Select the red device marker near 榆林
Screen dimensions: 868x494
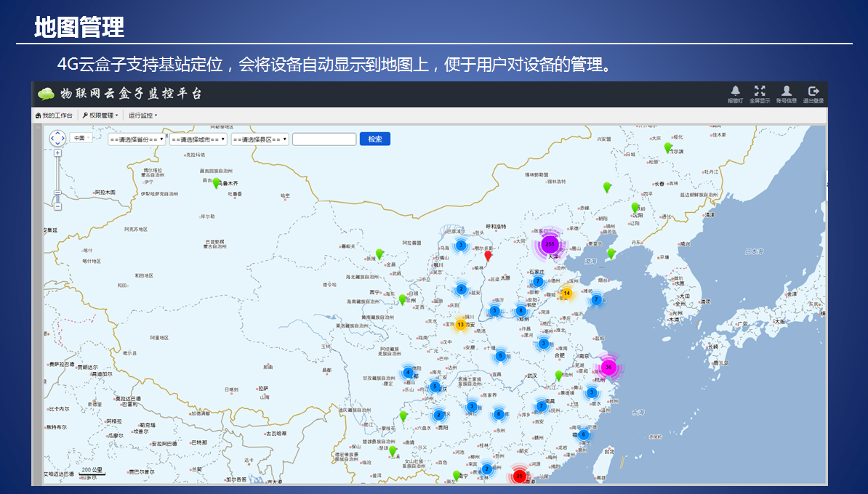point(489,255)
